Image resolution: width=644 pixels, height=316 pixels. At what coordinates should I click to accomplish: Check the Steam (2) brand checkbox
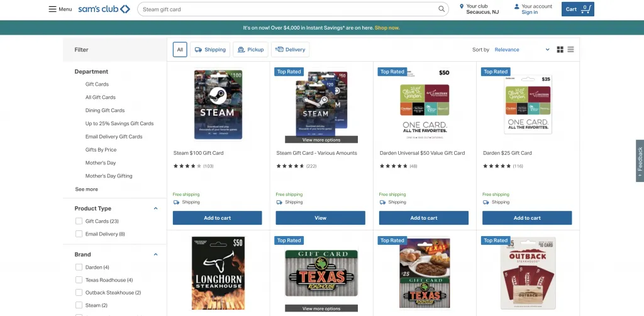tap(79, 305)
